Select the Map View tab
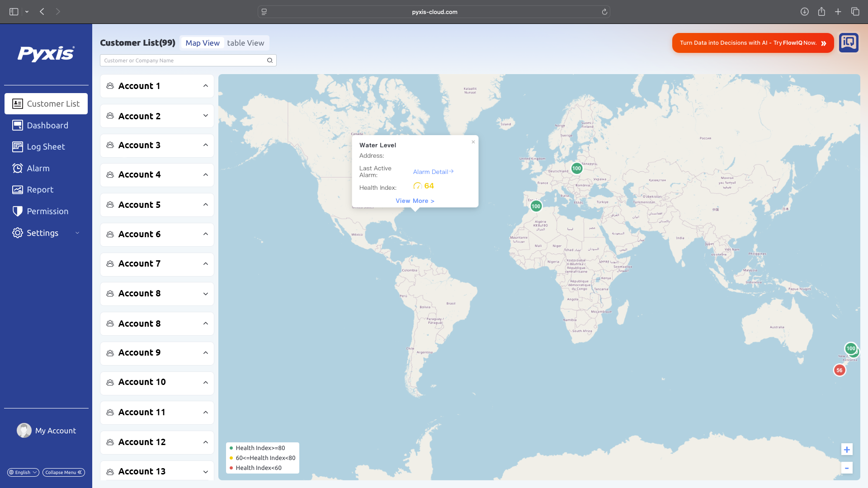 pyautogui.click(x=202, y=42)
